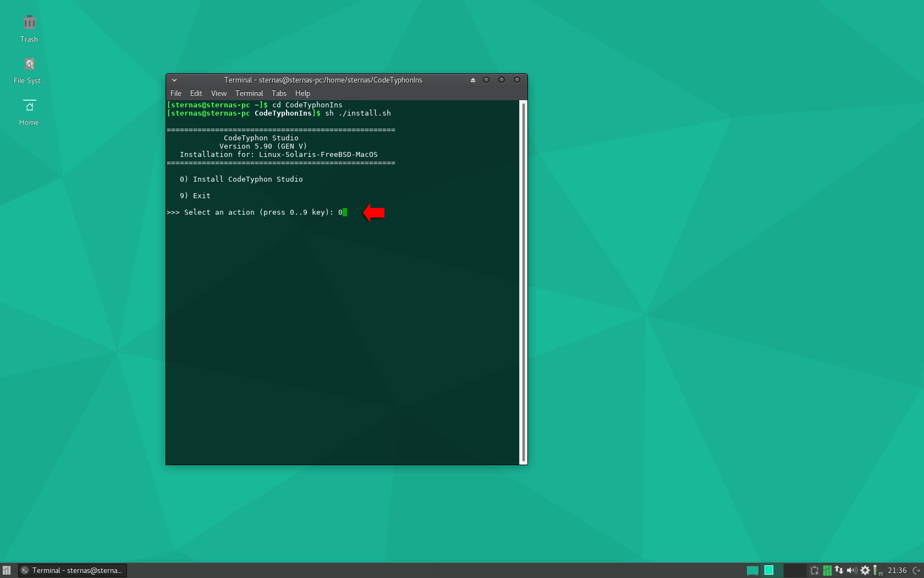Open the network connection tray icon
Image resolution: width=924 pixels, height=578 pixels.
click(839, 570)
